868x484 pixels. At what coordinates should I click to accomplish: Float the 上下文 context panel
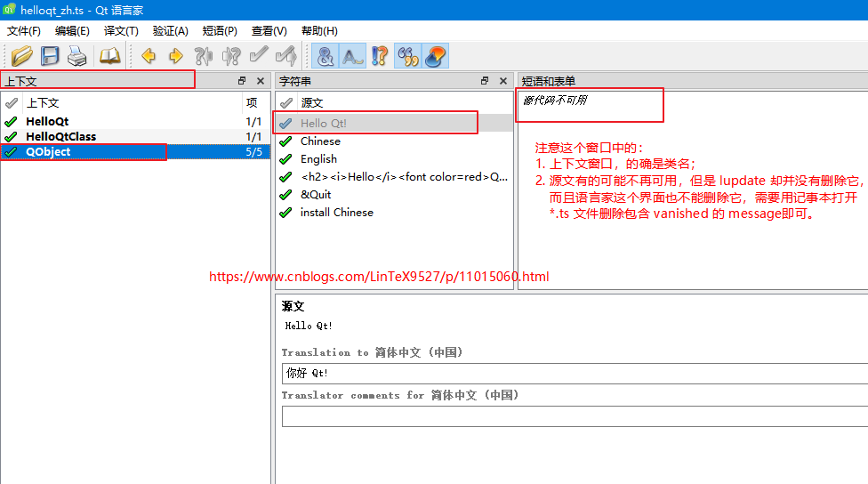point(242,81)
